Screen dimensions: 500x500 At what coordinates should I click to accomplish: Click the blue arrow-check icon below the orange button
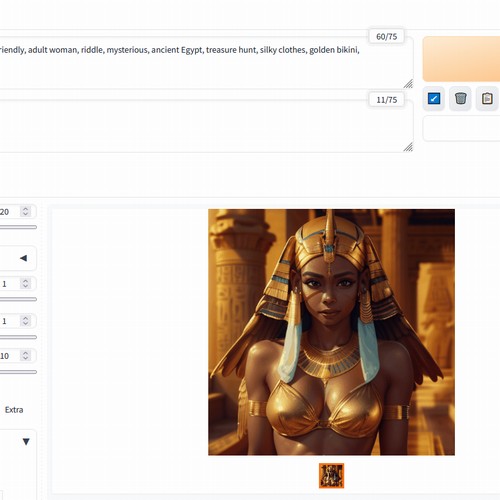(x=434, y=99)
